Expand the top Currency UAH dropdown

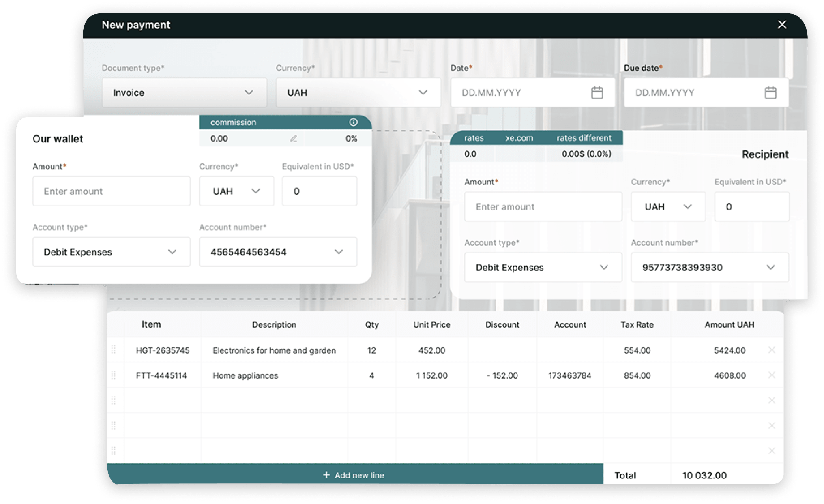click(x=358, y=93)
